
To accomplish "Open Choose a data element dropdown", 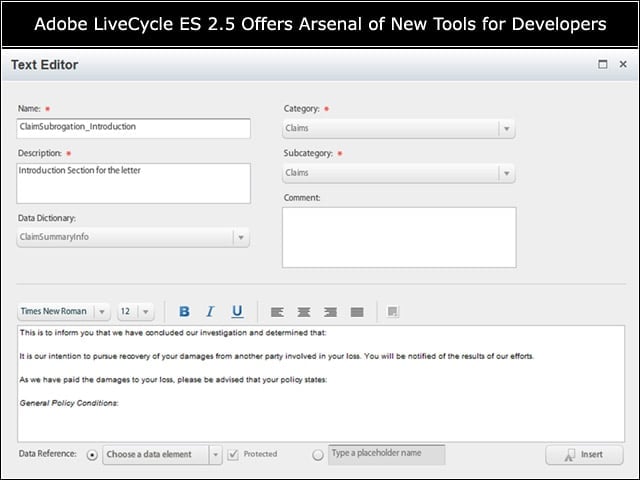I will pyautogui.click(x=162, y=454).
